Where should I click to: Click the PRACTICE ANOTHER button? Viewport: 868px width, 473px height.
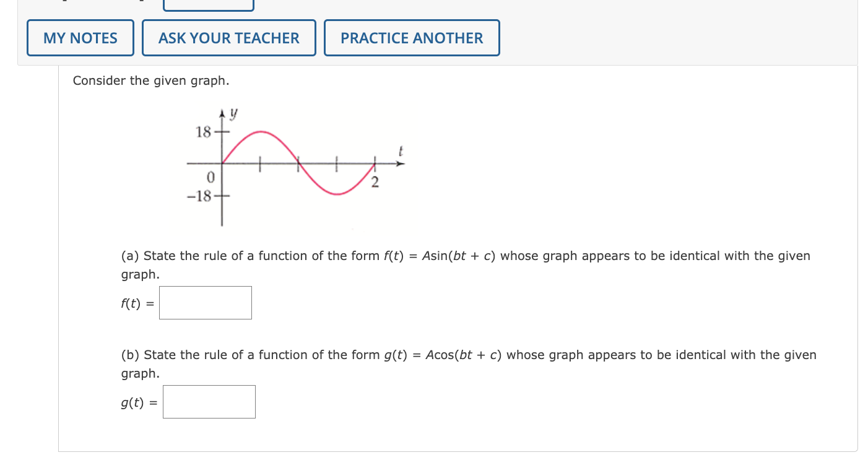pyautogui.click(x=411, y=38)
